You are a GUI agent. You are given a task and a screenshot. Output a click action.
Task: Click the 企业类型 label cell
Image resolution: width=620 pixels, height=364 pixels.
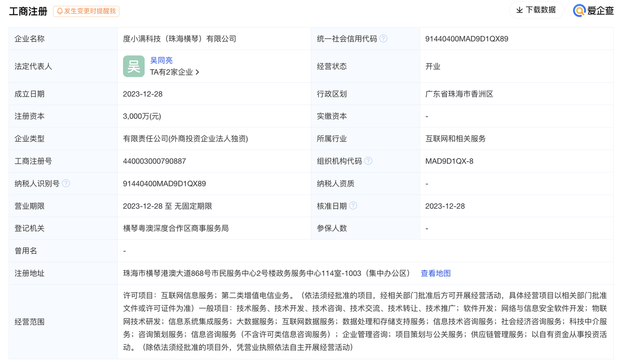(63, 138)
